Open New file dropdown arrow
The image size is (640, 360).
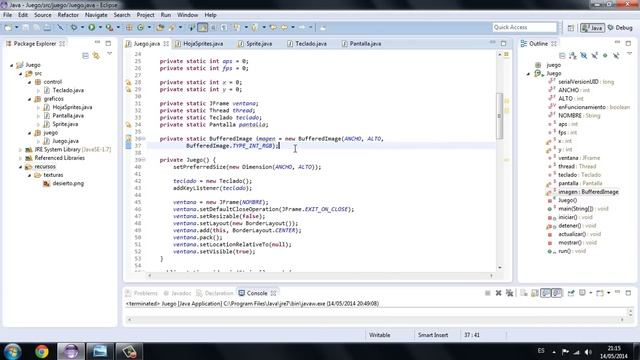click(x=17, y=27)
